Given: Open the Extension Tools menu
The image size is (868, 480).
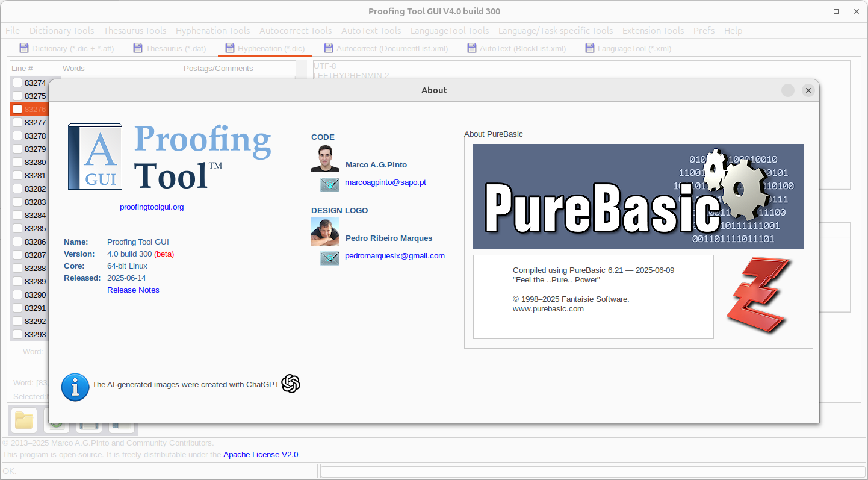Looking at the screenshot, I should click(653, 31).
